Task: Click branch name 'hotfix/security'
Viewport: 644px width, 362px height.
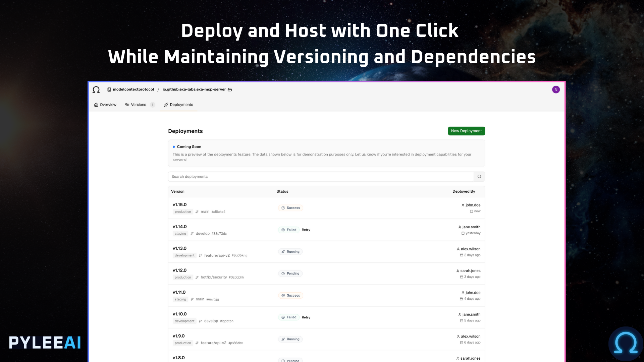Action: [x=214, y=278]
